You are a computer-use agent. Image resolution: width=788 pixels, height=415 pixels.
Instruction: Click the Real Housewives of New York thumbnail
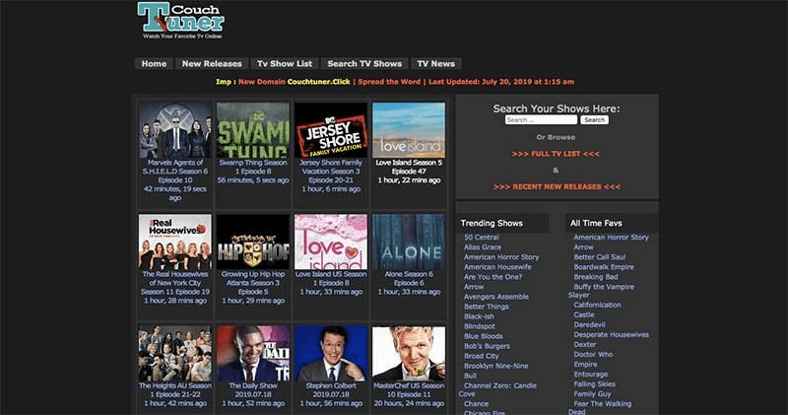175,242
